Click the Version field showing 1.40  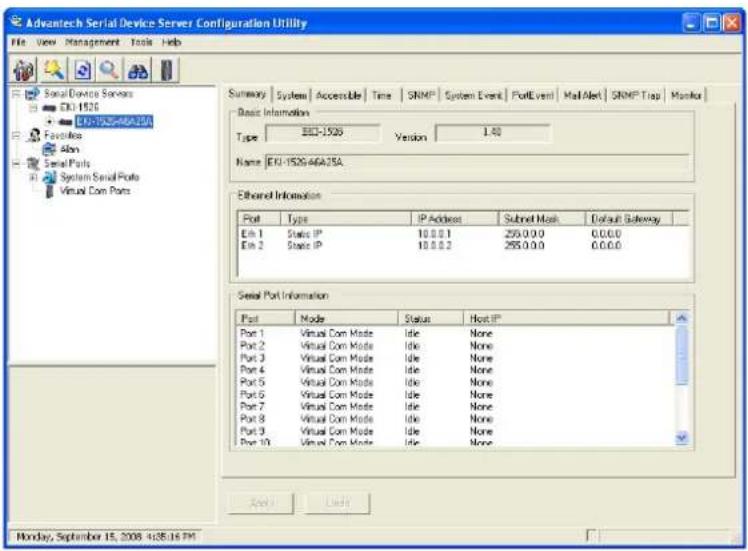pos(492,133)
